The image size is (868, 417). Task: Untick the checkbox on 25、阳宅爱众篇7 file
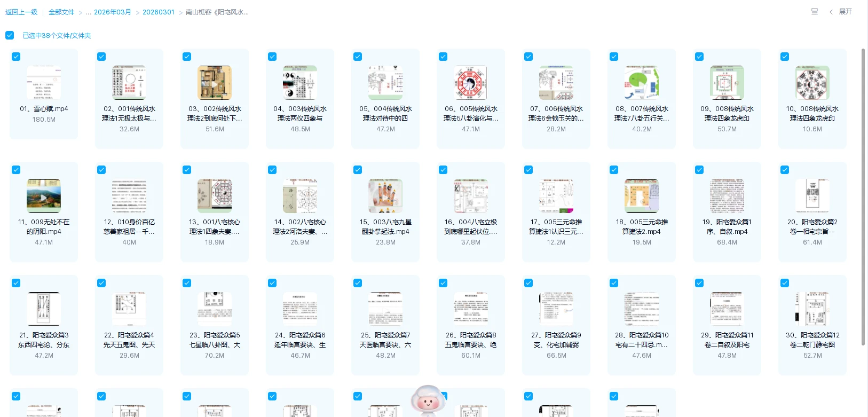pos(358,283)
